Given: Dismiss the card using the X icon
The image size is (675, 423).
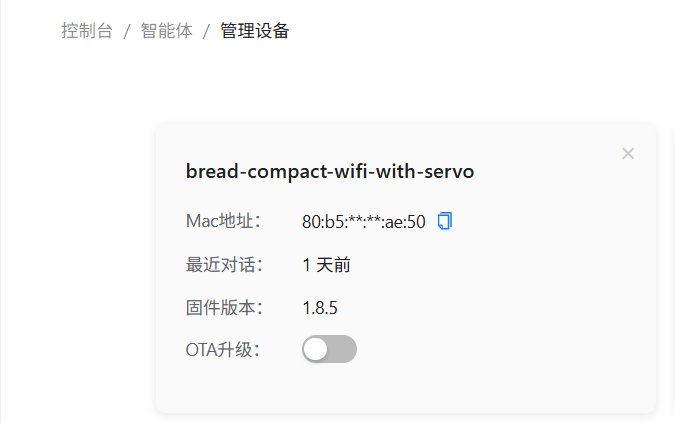Looking at the screenshot, I should tap(628, 153).
